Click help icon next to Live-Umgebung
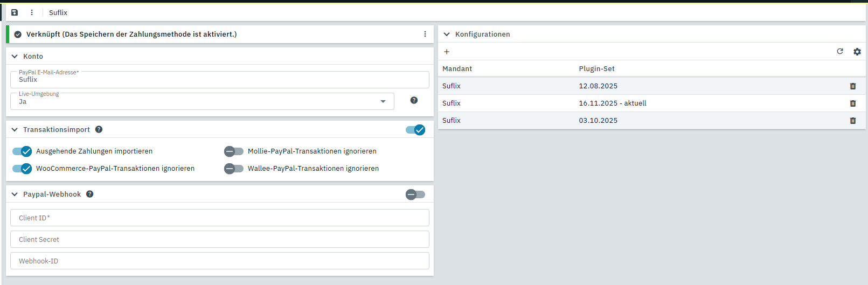This screenshot has width=868, height=285. click(x=414, y=100)
